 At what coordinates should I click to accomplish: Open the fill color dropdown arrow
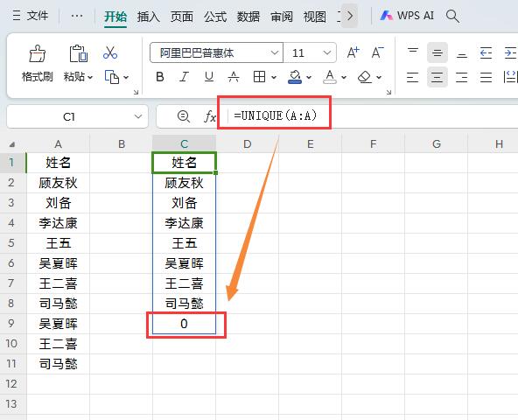(x=309, y=77)
